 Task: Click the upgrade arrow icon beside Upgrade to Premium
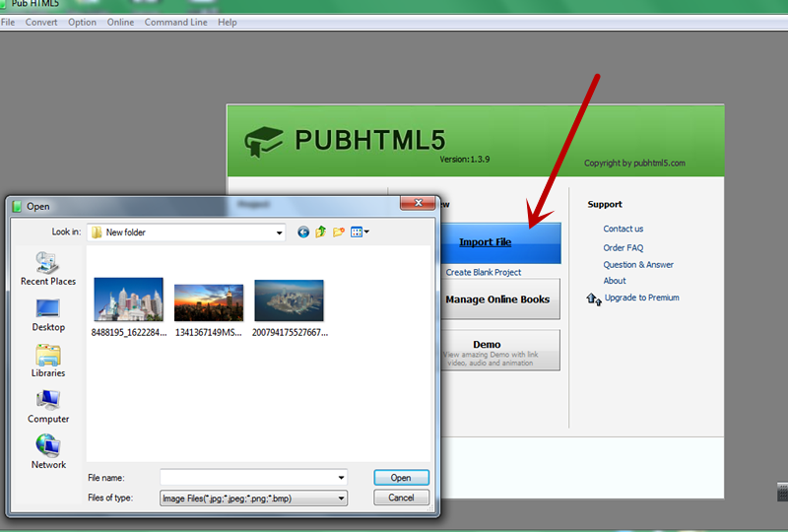[594, 299]
